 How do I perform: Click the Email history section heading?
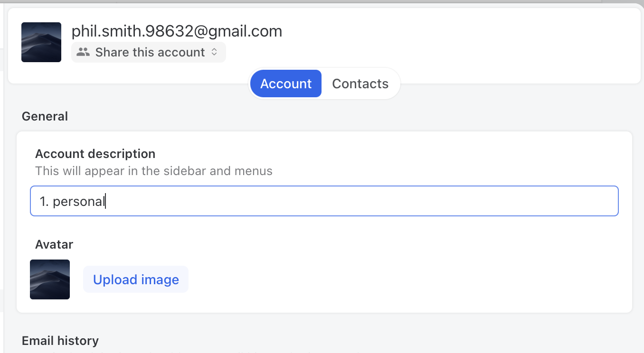(60, 341)
